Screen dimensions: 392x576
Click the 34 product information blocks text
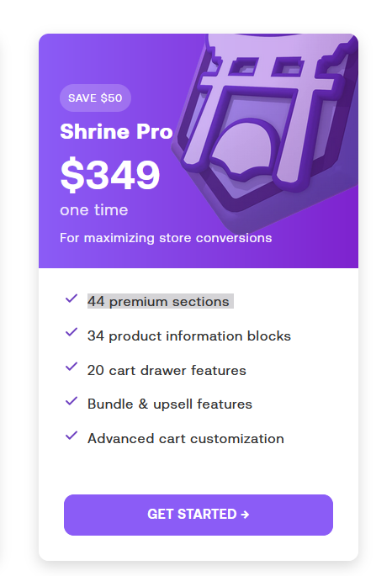pyautogui.click(x=188, y=336)
